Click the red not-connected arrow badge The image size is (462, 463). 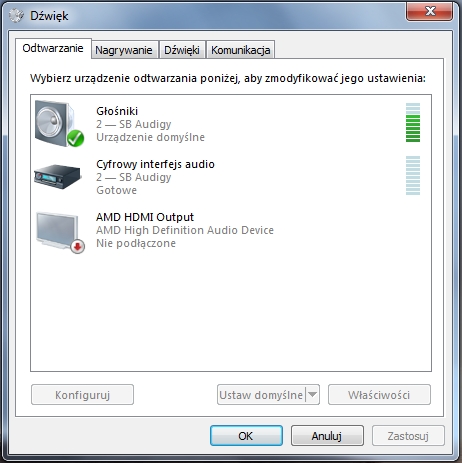click(78, 247)
